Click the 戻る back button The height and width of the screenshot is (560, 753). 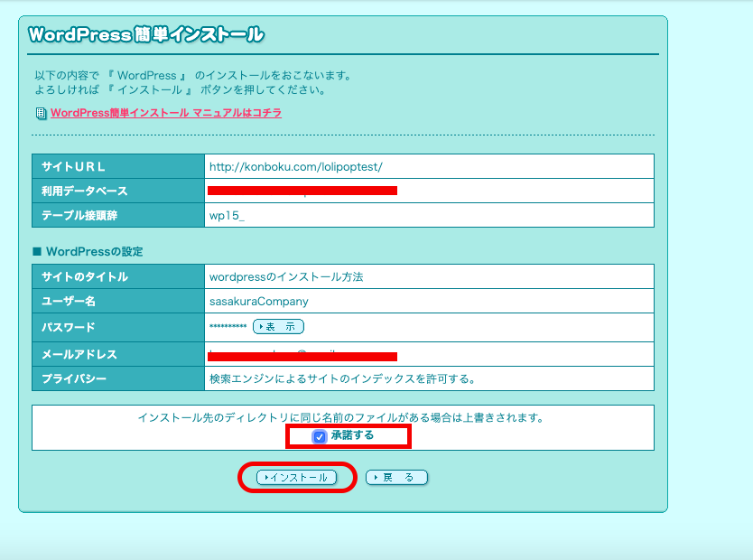point(396,478)
